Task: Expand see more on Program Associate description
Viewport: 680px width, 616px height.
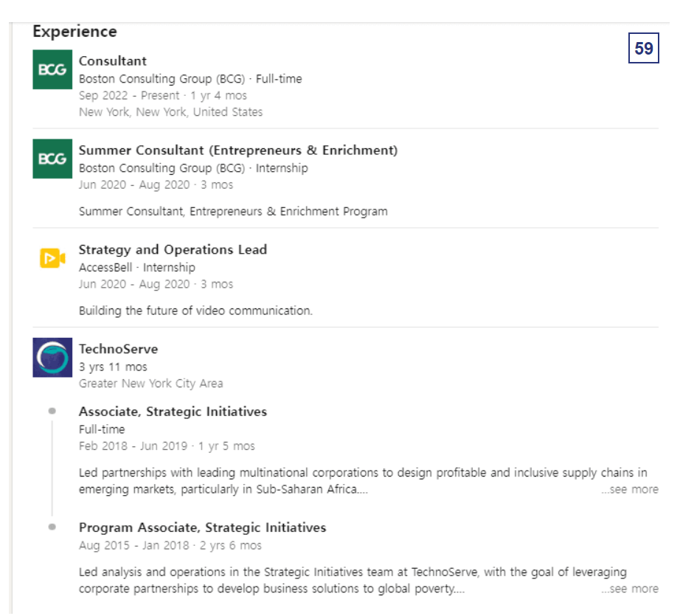Action: [630, 589]
